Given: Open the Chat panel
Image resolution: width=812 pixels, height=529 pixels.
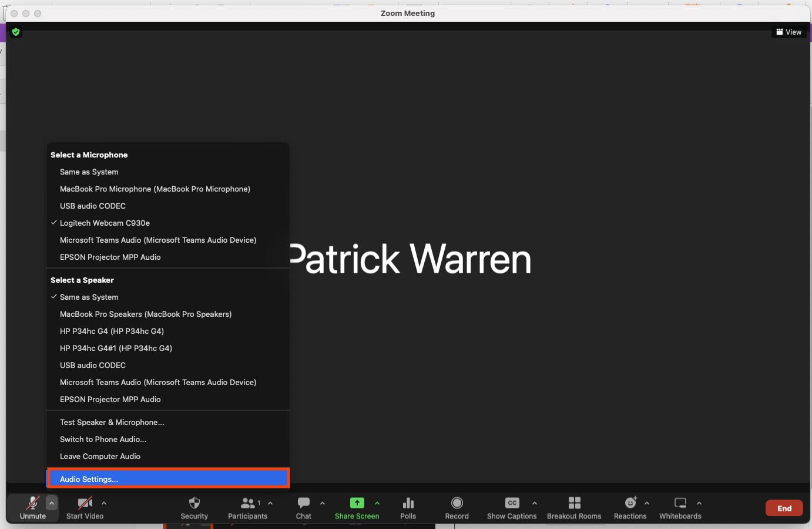Looking at the screenshot, I should click(304, 508).
